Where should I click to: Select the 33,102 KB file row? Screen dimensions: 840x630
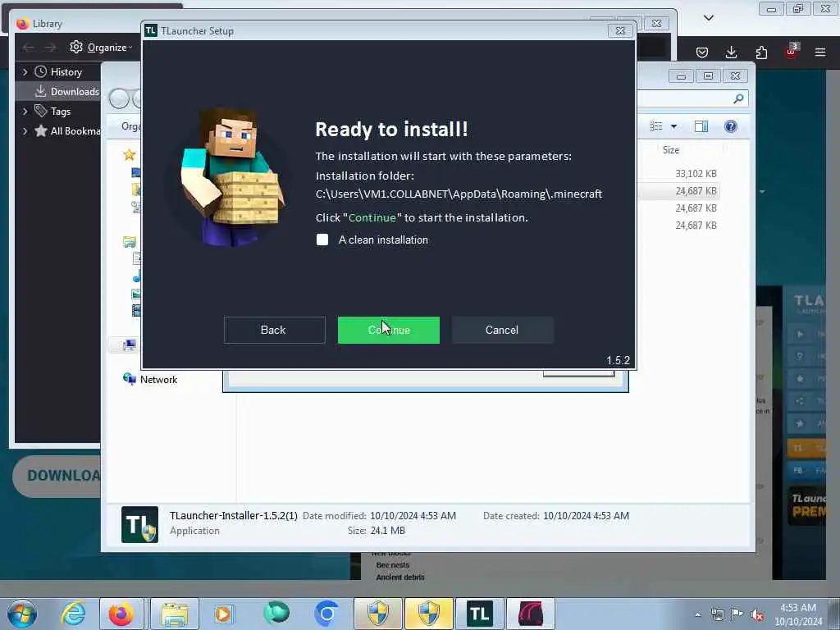pyautogui.click(x=696, y=174)
